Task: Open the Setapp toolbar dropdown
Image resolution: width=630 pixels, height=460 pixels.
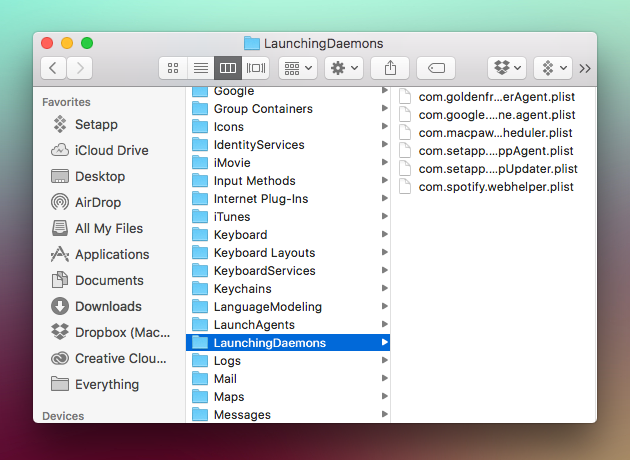Action: (x=553, y=68)
